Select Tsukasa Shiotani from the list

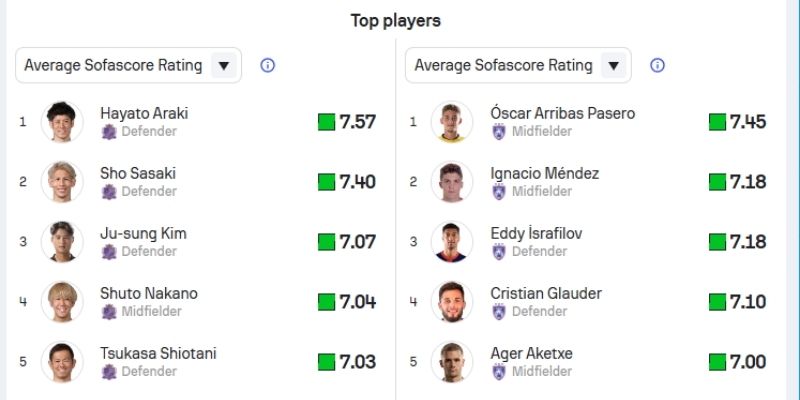click(158, 353)
